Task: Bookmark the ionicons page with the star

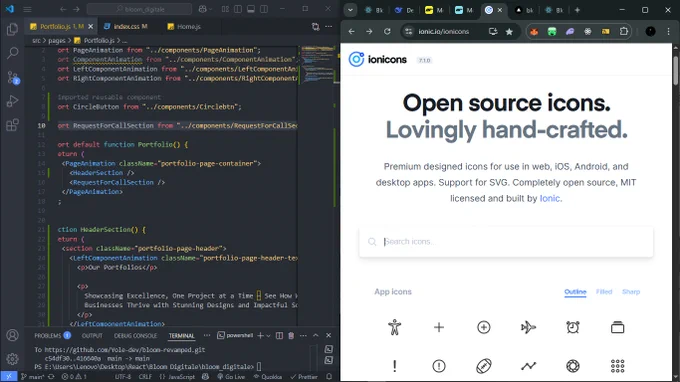Action: [509, 31]
